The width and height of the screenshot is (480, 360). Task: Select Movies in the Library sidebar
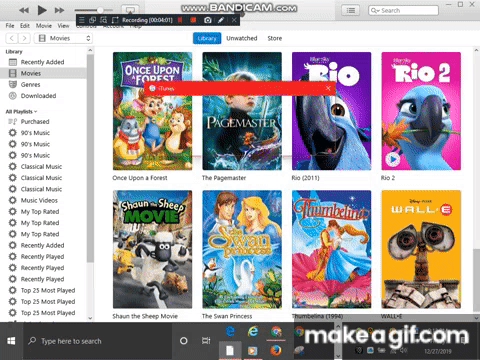43,73
